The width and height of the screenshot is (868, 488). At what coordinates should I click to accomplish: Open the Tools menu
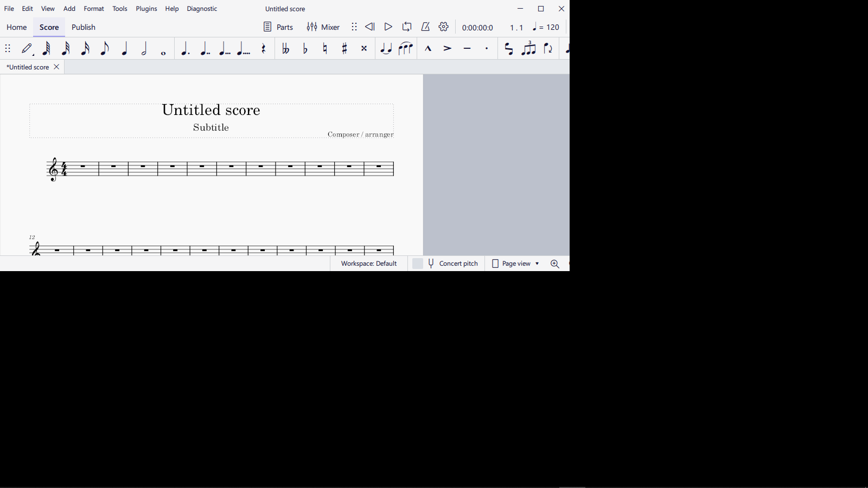(x=120, y=9)
